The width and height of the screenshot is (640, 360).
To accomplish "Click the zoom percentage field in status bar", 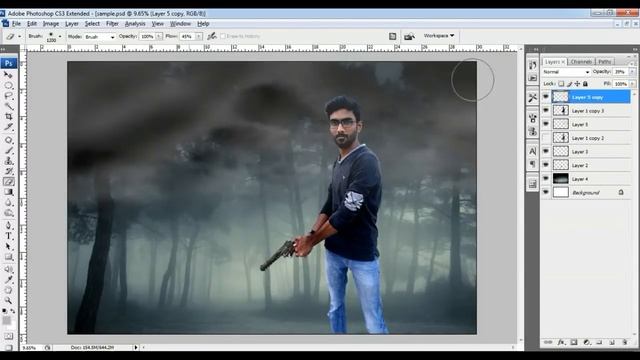I will (29, 348).
